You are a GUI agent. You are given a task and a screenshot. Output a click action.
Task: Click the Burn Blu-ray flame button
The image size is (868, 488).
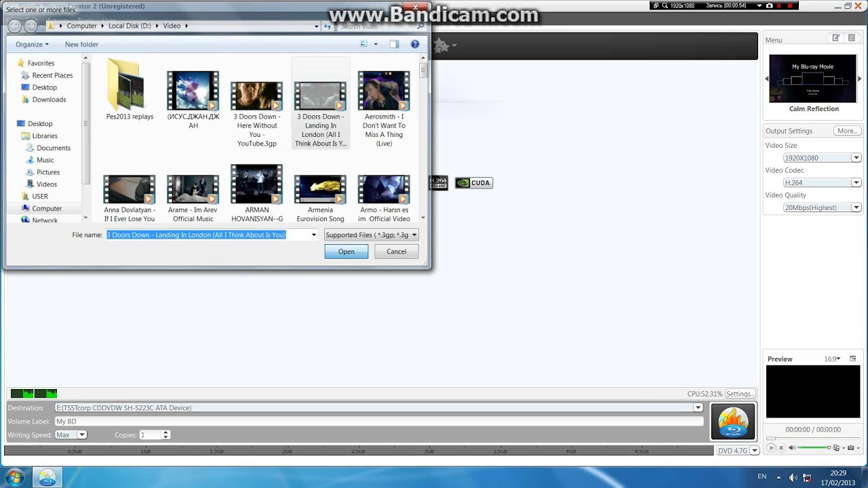732,422
